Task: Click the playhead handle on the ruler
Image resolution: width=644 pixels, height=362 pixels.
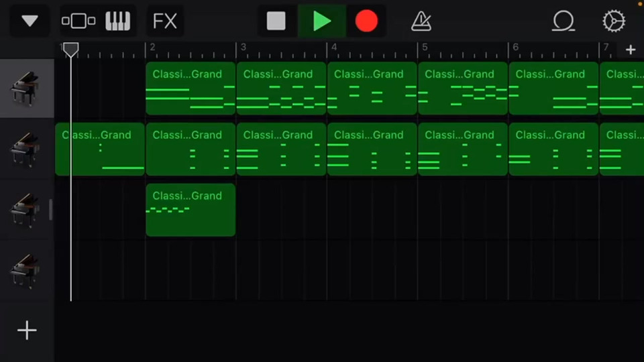Action: (x=71, y=50)
